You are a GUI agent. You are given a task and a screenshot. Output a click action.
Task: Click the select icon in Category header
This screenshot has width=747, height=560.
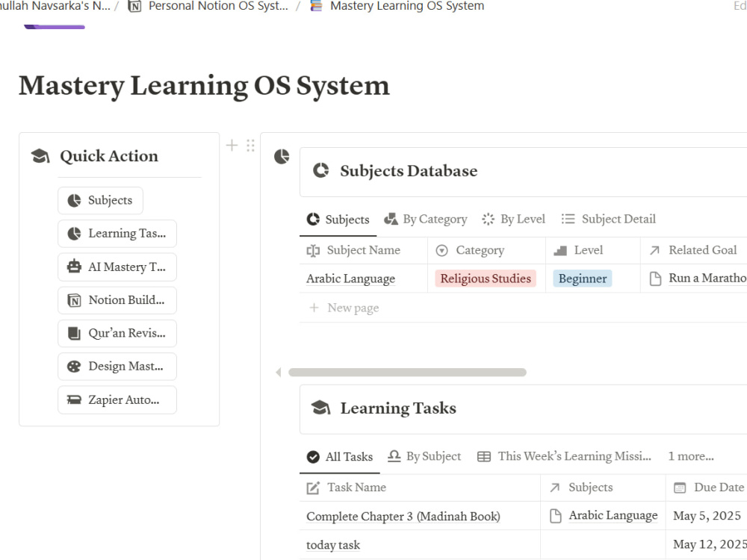pos(442,250)
